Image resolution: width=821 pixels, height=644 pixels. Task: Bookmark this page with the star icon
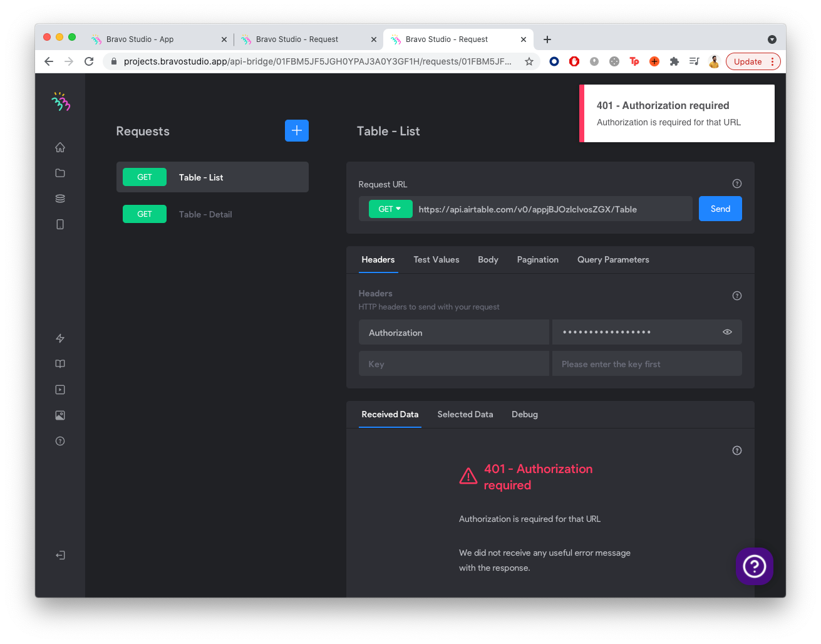(529, 61)
